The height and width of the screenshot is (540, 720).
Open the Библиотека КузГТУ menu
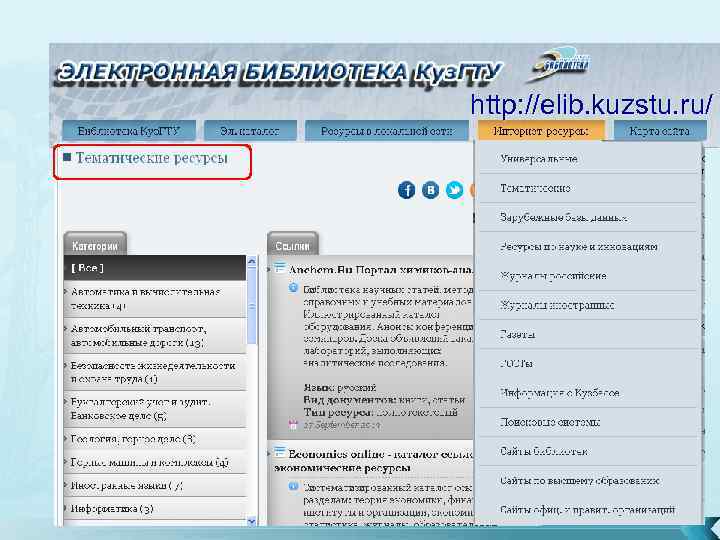point(129,131)
